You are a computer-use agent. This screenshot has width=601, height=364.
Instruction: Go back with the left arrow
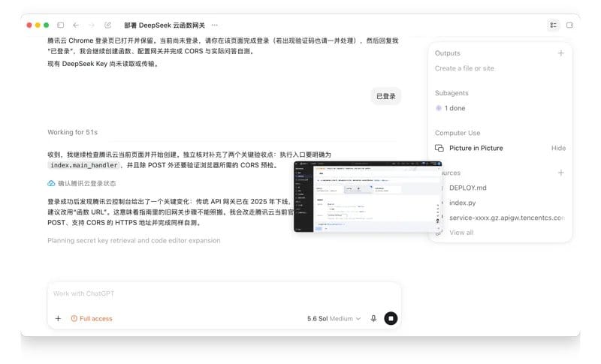(76, 25)
